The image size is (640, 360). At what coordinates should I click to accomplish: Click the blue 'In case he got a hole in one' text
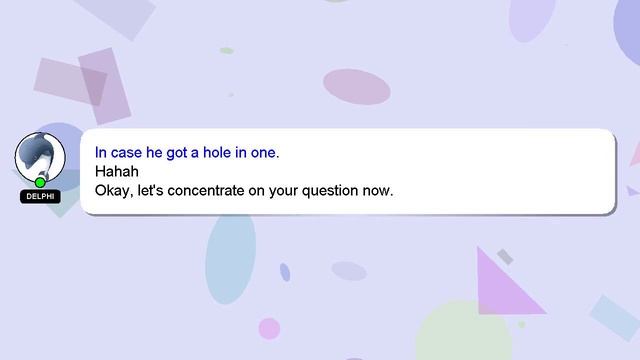pyautogui.click(x=187, y=152)
